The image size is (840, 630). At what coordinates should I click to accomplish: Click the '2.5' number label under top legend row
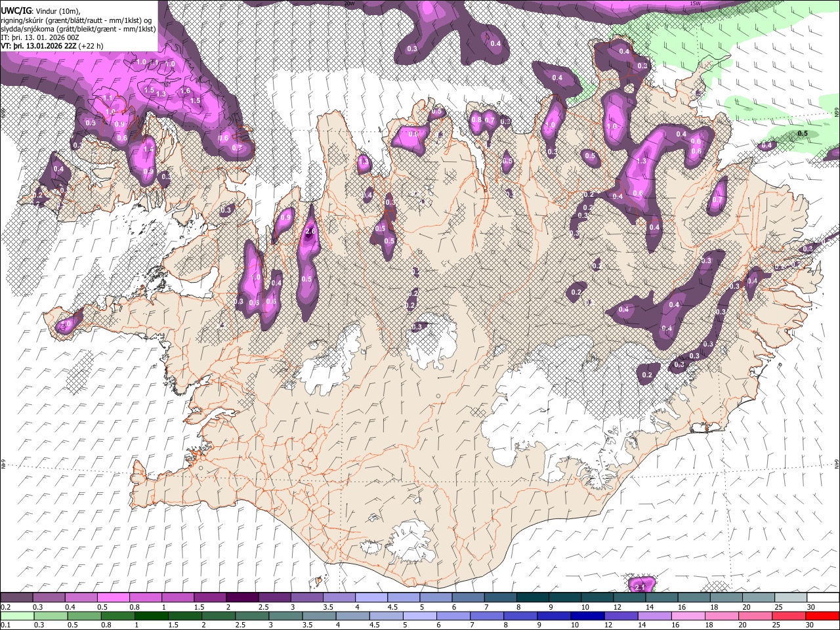click(x=263, y=607)
